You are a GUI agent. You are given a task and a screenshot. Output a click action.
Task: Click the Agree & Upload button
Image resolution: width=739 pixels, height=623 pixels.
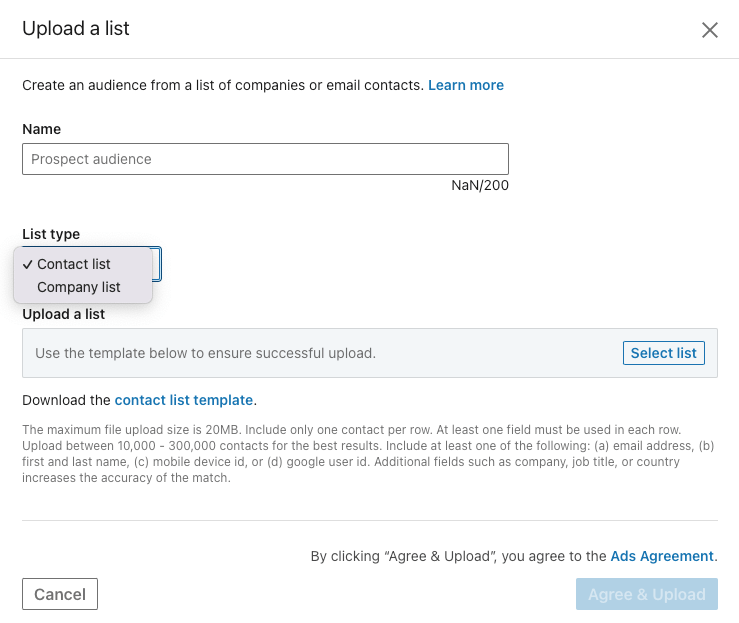pos(647,594)
